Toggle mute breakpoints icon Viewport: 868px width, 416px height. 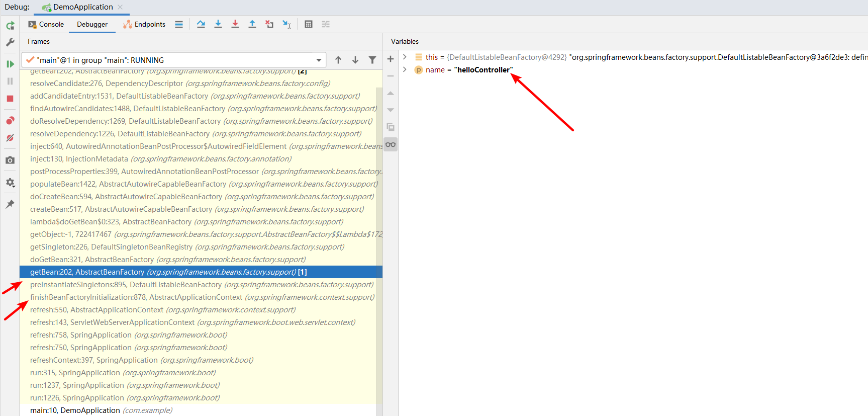[x=10, y=138]
